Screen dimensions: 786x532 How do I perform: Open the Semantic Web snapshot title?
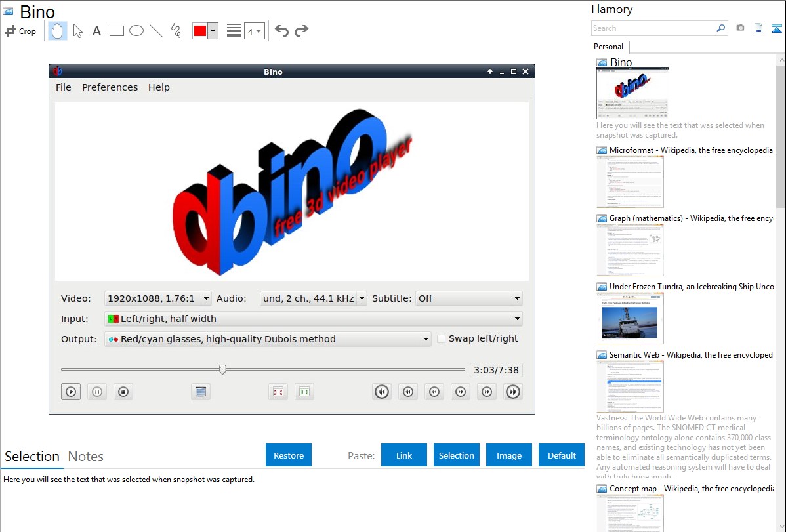click(x=691, y=355)
